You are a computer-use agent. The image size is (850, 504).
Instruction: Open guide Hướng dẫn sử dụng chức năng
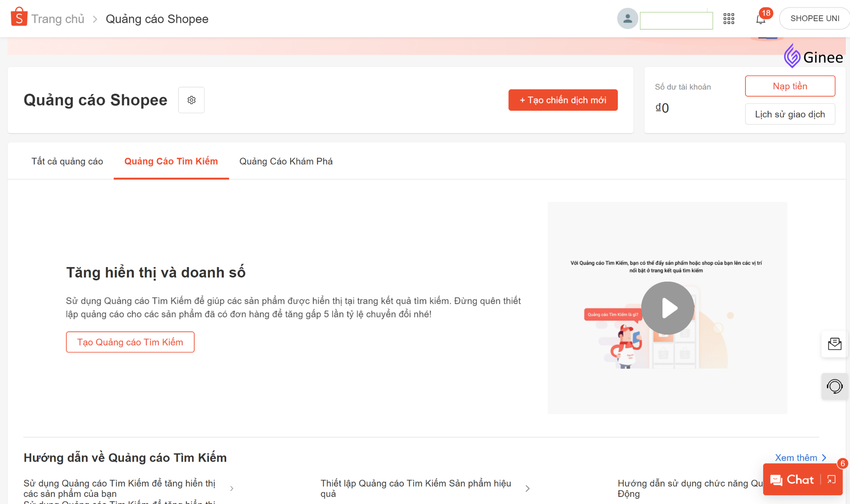pos(690,488)
